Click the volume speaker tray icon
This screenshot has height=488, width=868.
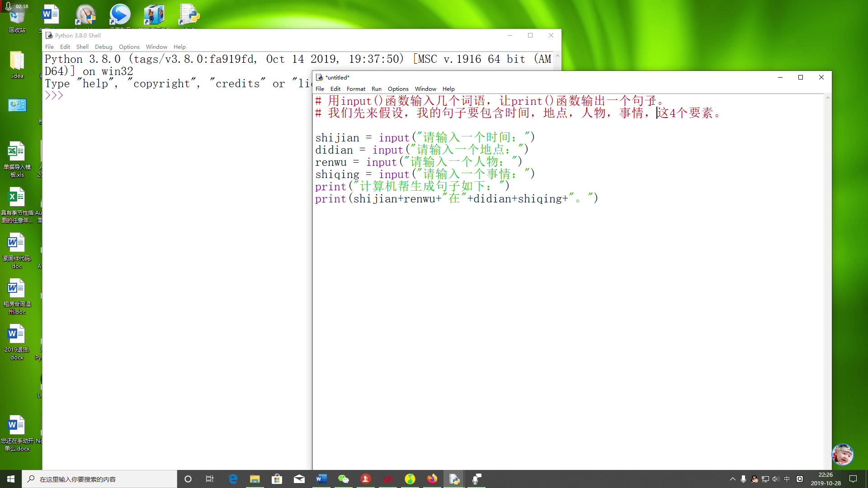click(x=776, y=479)
